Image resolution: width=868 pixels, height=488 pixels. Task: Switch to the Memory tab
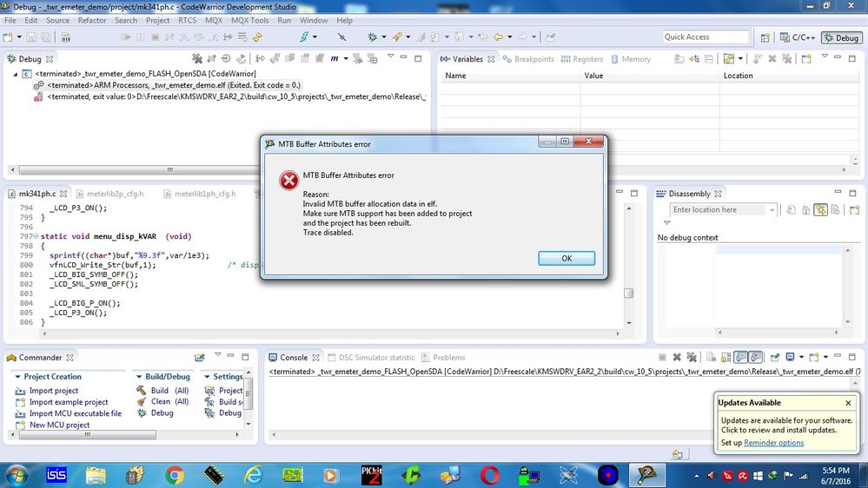tap(631, 59)
